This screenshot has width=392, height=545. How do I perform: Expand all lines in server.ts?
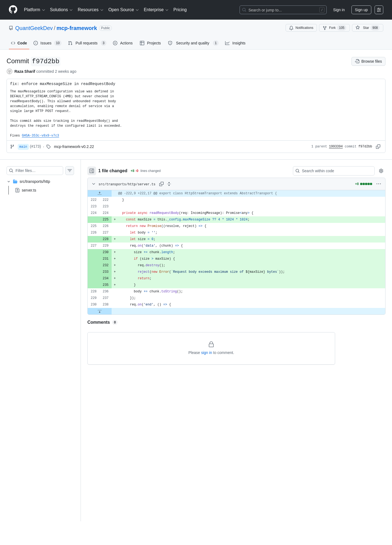click(x=169, y=184)
